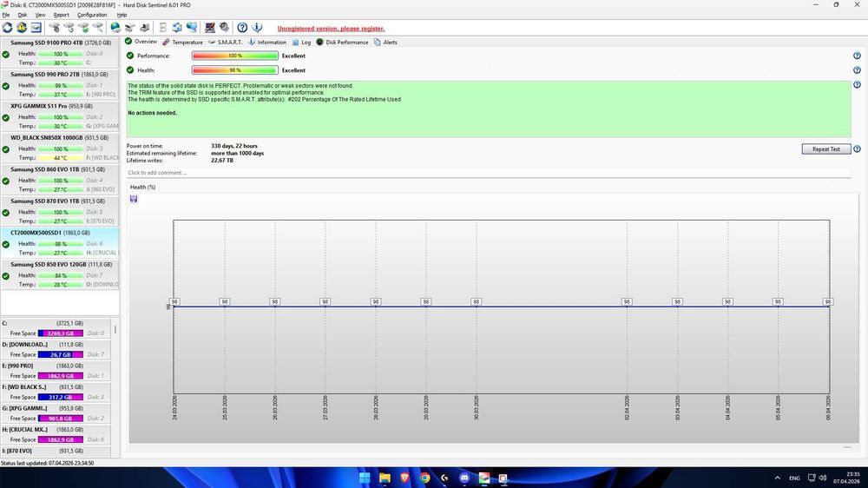Screen dimensions: 868x488
Task: Open Google Chrome from taskbar
Action: [x=424, y=478]
